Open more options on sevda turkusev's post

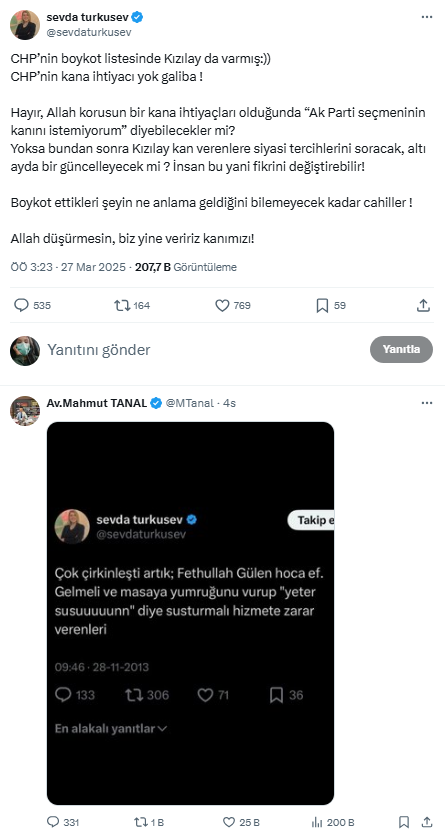426,17
